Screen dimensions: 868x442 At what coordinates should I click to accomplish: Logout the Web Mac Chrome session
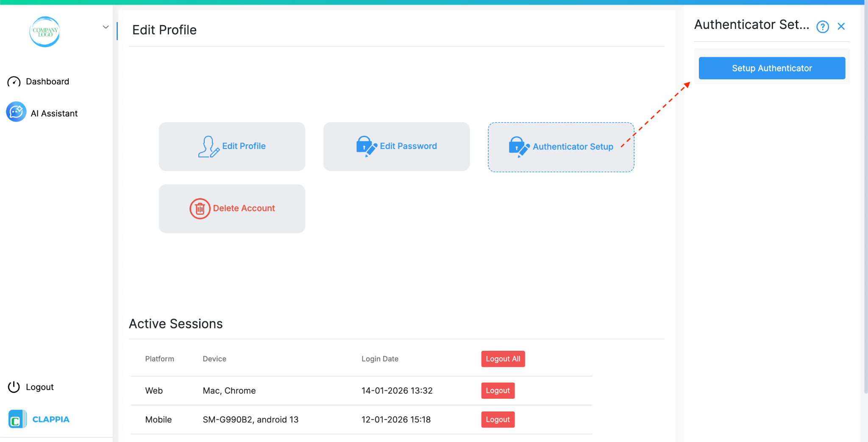498,390
